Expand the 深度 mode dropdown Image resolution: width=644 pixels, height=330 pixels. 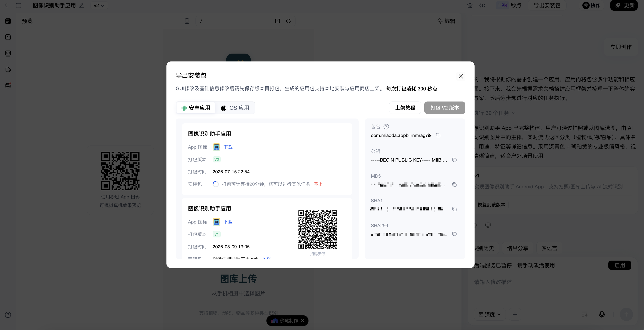point(490,315)
